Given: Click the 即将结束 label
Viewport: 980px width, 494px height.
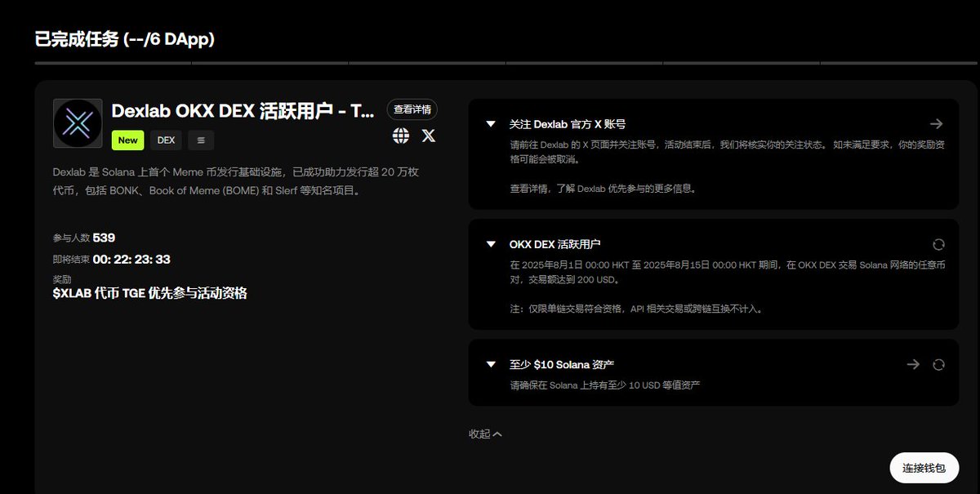Looking at the screenshot, I should coord(72,260).
